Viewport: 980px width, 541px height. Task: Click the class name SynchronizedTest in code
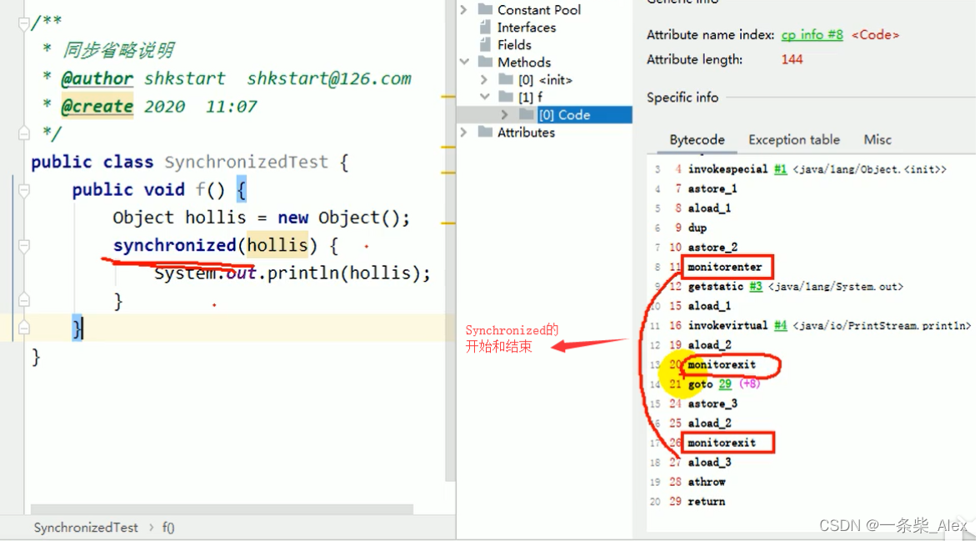click(x=247, y=162)
